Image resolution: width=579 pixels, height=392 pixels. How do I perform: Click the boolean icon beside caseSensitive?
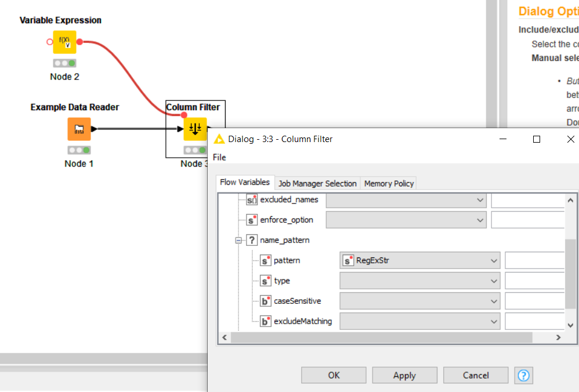point(266,302)
